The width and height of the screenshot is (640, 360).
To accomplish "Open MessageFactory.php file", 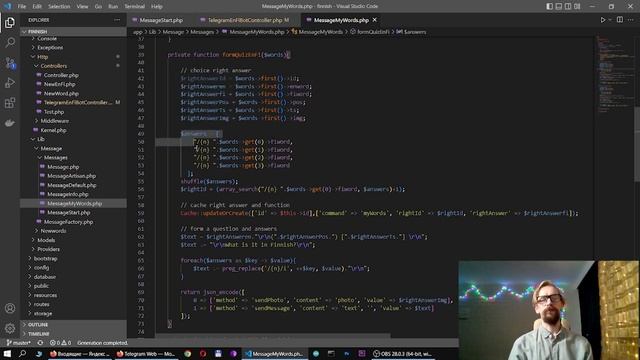I will (x=73, y=222).
